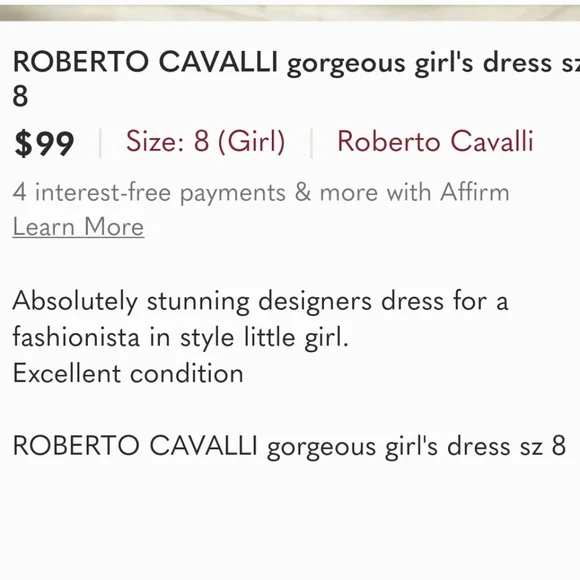Click the Excellent condition text

[x=128, y=373]
